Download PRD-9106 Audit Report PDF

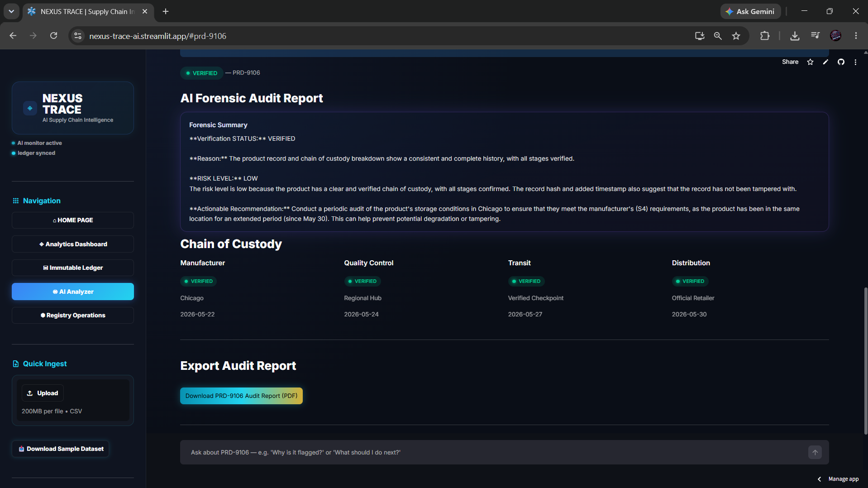point(241,396)
